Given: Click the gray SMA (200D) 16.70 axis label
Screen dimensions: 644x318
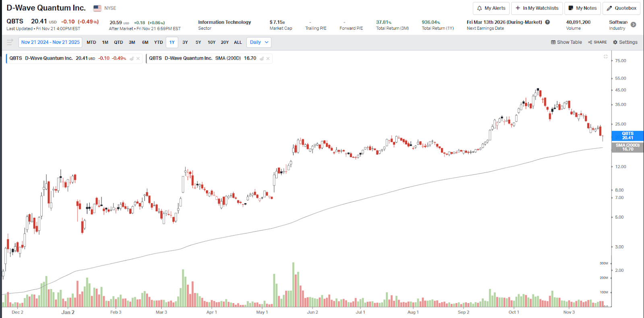Looking at the screenshot, I should pos(627,147).
